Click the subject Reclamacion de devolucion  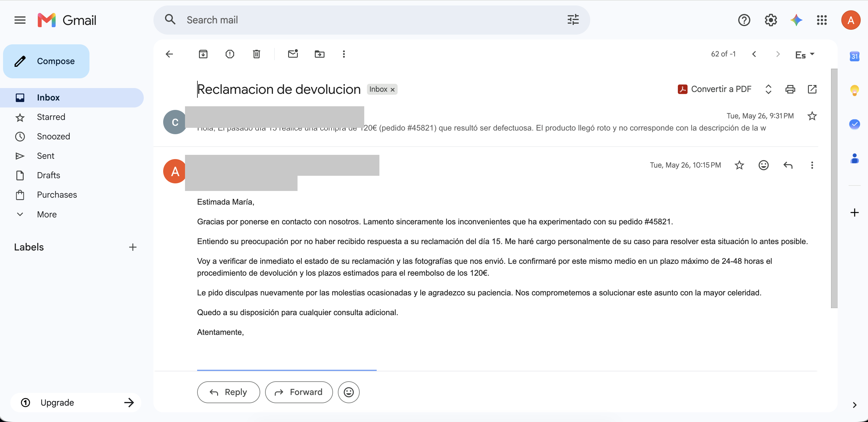279,89
